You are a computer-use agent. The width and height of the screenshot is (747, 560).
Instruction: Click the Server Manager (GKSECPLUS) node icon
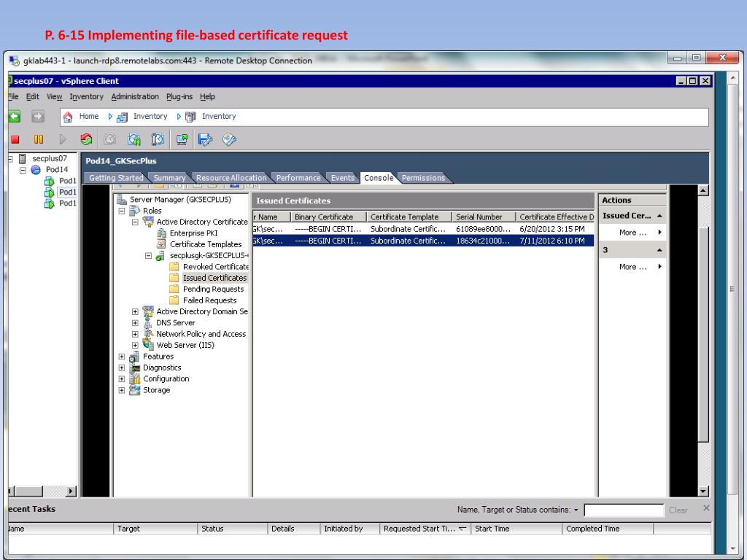(122, 200)
